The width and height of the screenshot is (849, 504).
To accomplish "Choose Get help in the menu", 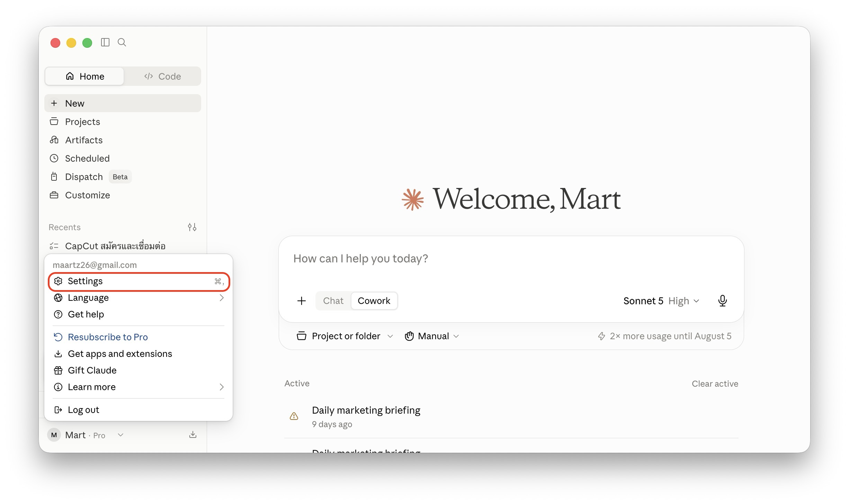I will pyautogui.click(x=138, y=314).
